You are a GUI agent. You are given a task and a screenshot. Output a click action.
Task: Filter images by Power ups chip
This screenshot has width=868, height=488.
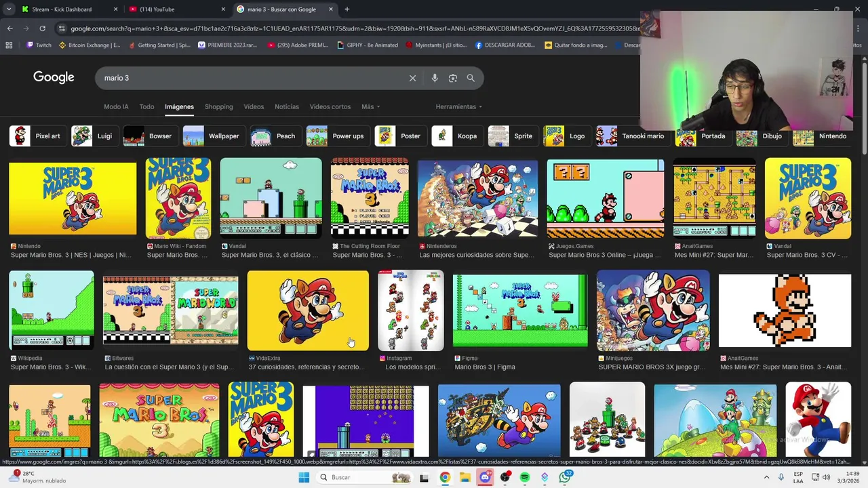337,136
